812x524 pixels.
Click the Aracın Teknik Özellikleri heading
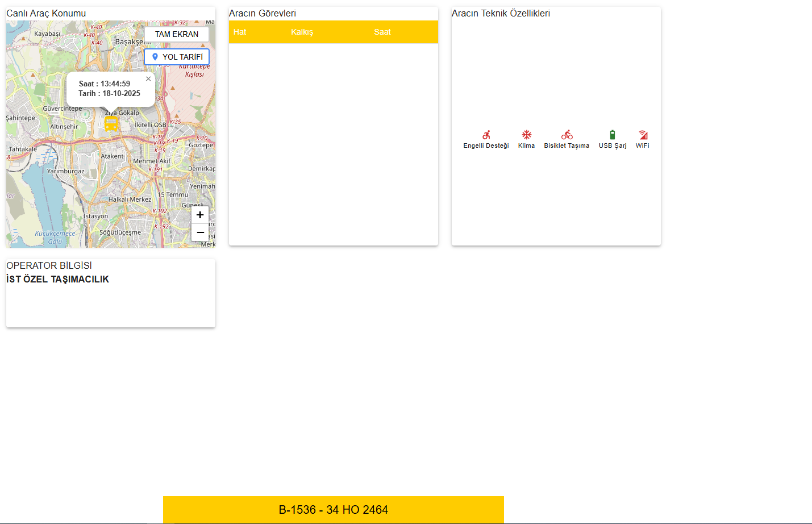tap(501, 13)
